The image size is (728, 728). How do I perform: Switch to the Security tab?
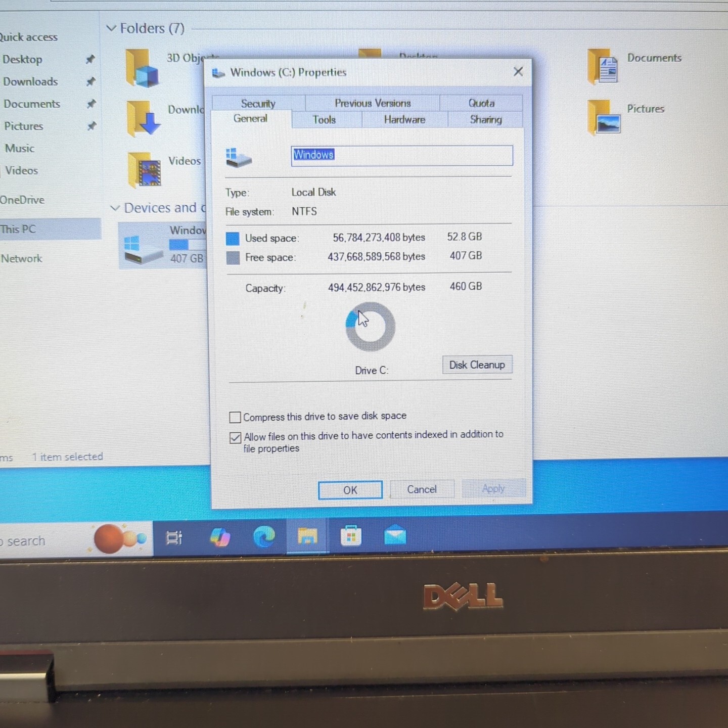258,103
